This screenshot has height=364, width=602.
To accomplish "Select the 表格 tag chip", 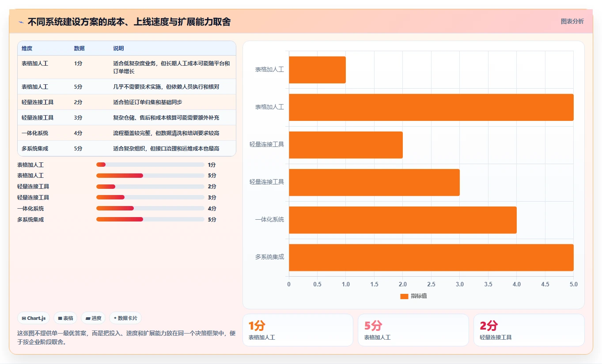I will point(65,318).
